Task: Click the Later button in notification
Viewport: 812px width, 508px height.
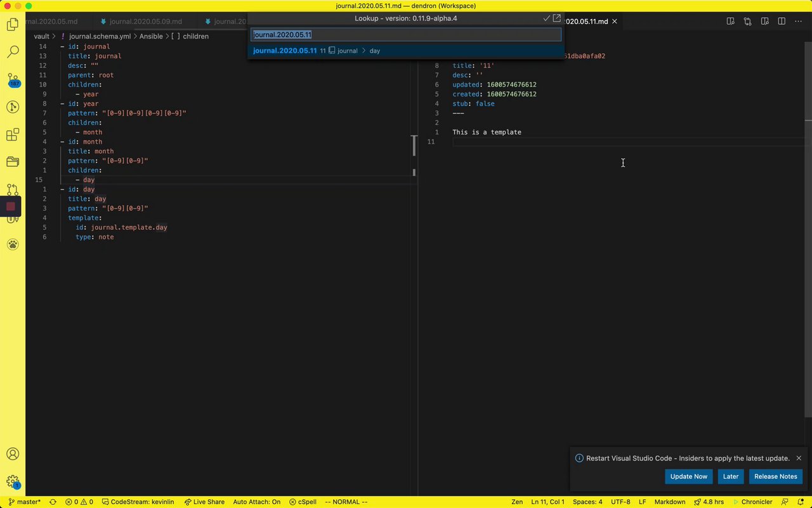Action: [x=731, y=476]
